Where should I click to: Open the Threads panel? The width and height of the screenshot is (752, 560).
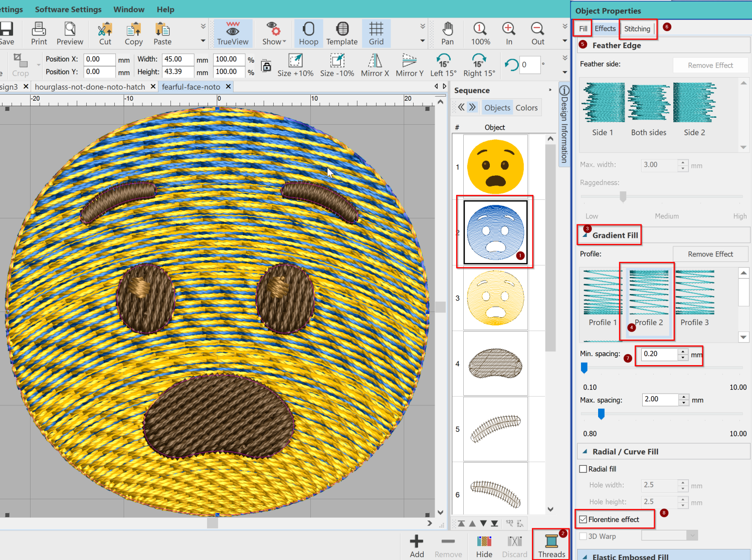550,544
